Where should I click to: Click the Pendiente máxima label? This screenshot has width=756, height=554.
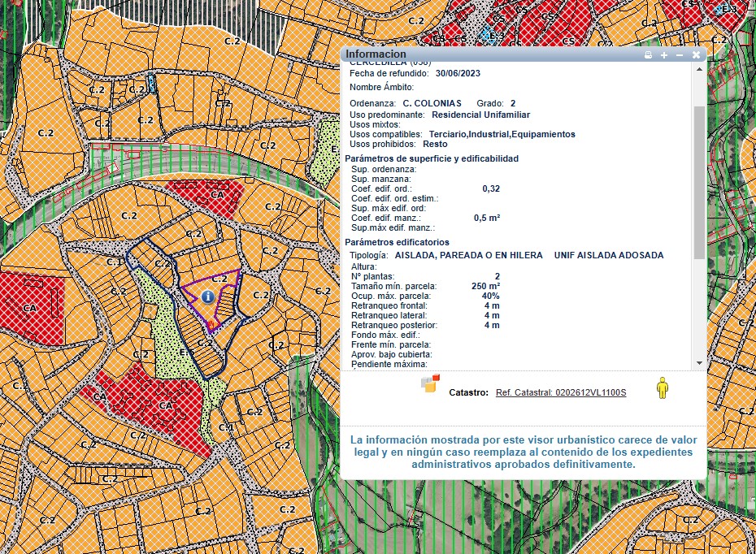click(389, 364)
